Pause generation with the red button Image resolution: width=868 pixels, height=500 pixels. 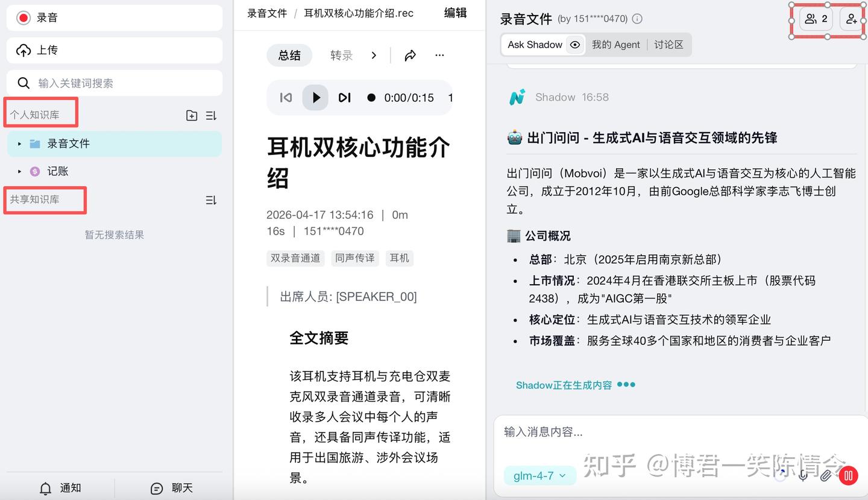[x=848, y=476]
